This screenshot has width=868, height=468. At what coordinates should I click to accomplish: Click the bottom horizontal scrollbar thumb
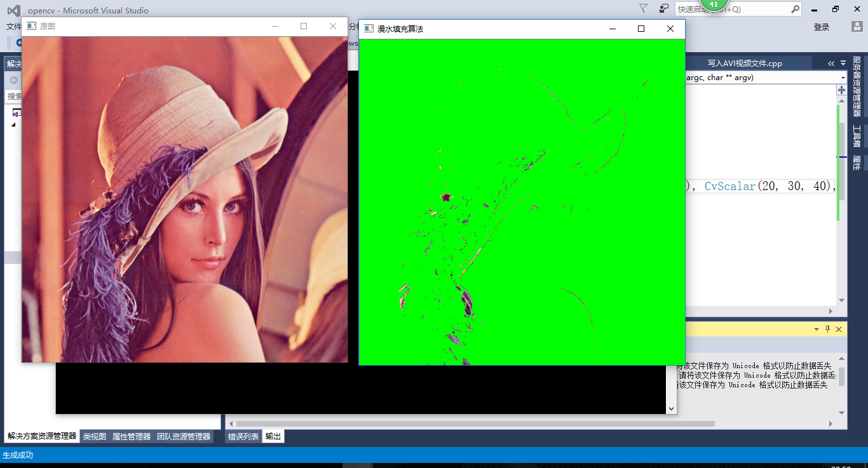click(475, 423)
